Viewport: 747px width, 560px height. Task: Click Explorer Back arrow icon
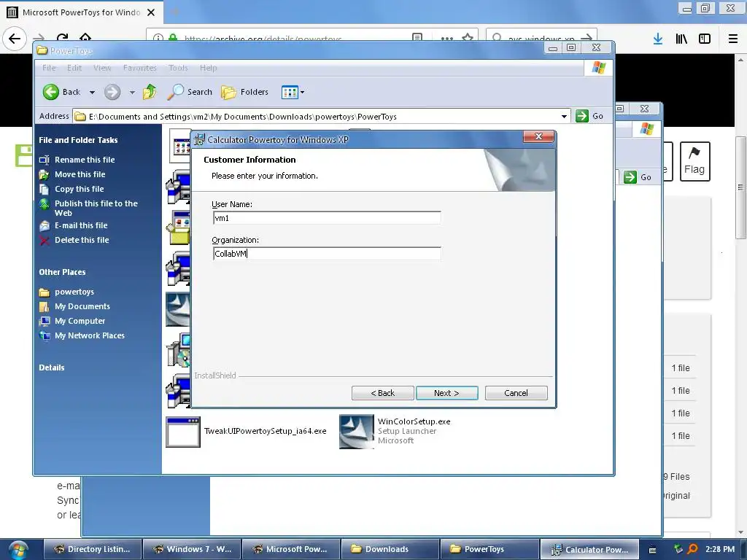point(51,92)
